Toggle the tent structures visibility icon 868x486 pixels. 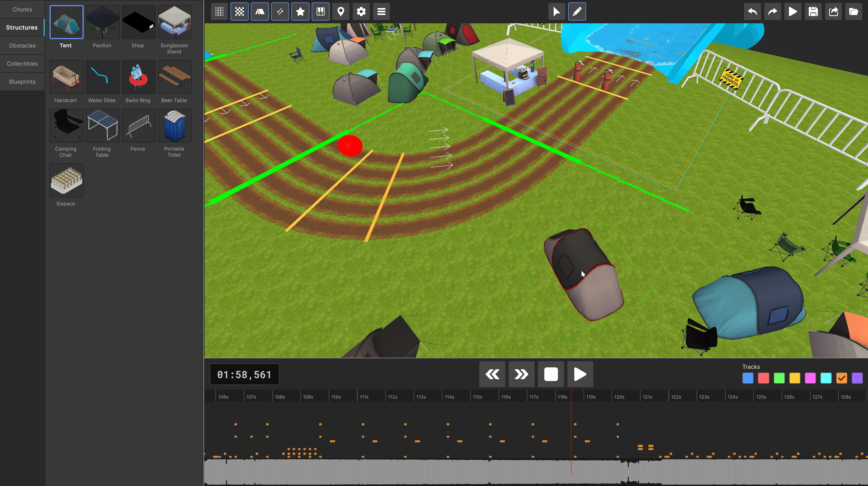(260, 12)
